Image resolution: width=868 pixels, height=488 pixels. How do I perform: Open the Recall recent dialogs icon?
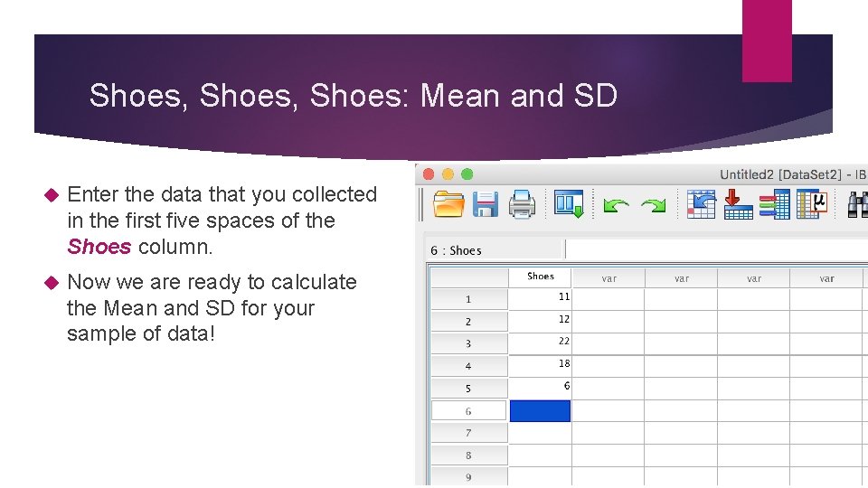coord(569,203)
